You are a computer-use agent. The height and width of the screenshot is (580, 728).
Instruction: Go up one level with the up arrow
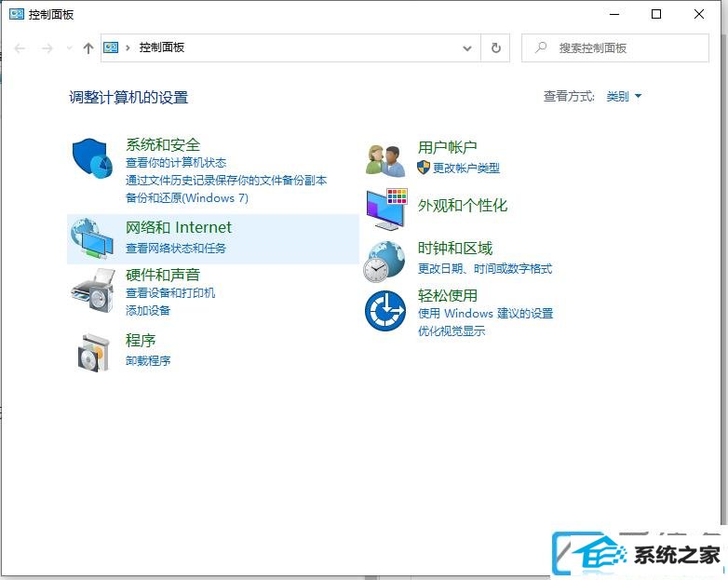(88, 47)
